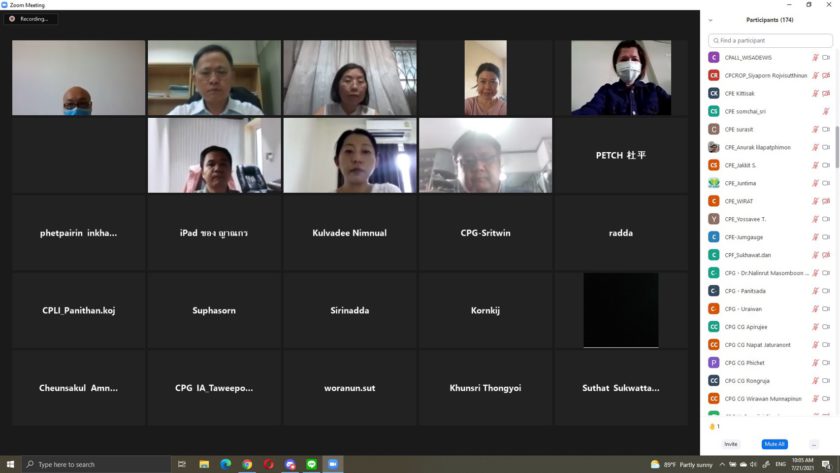Image resolution: width=840 pixels, height=473 pixels.
Task: Click the Invite button
Action: click(x=731, y=444)
